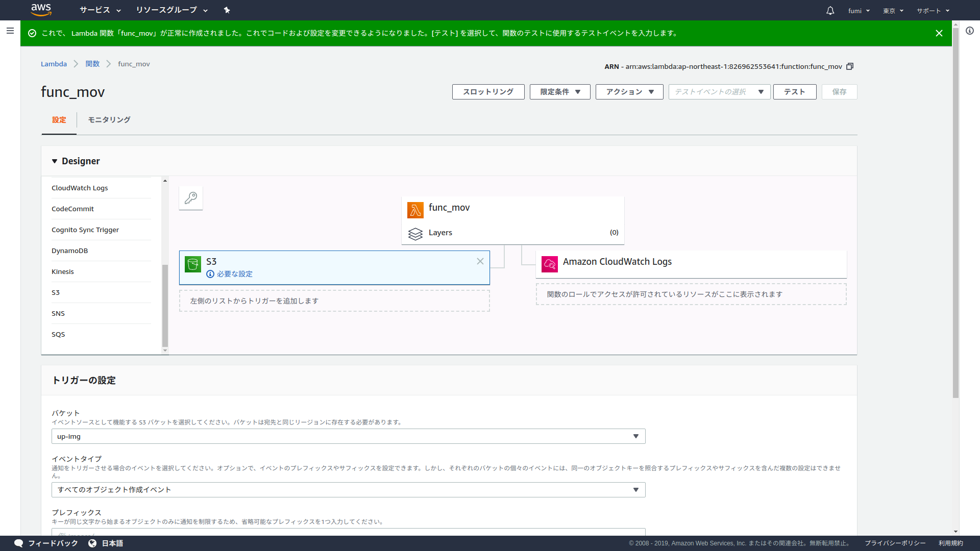Screen dimensions: 980x551
Task: Click the テスト button
Action: pos(794,92)
